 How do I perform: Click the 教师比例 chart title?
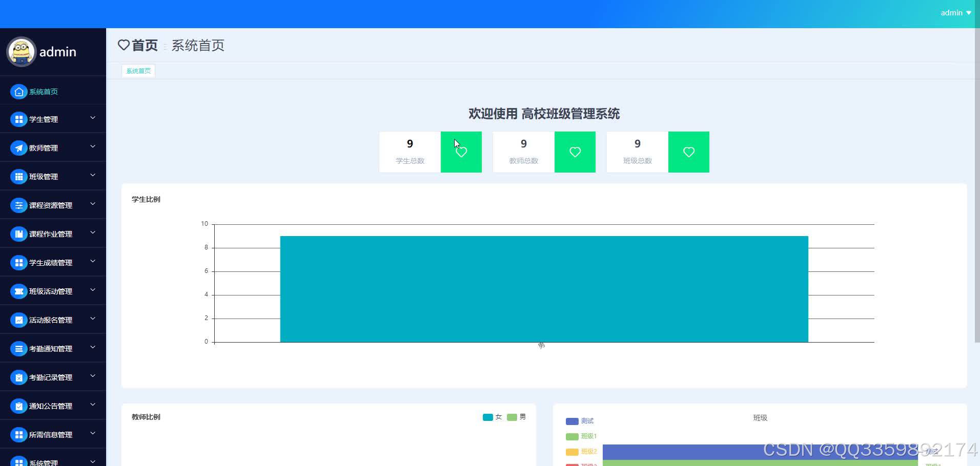tap(146, 417)
